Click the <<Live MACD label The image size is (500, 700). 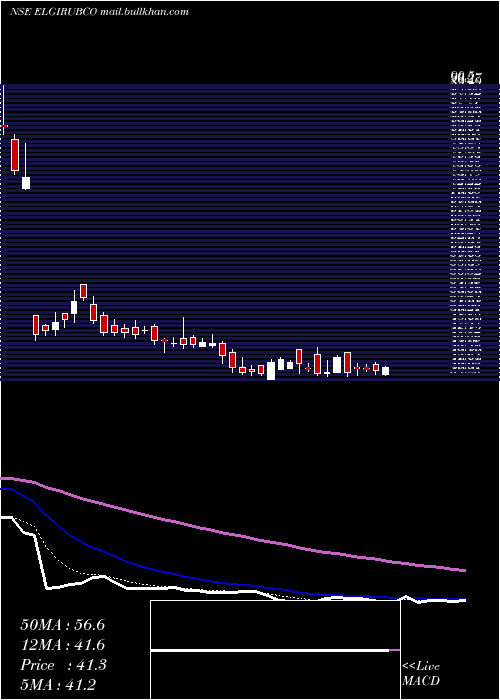421,674
